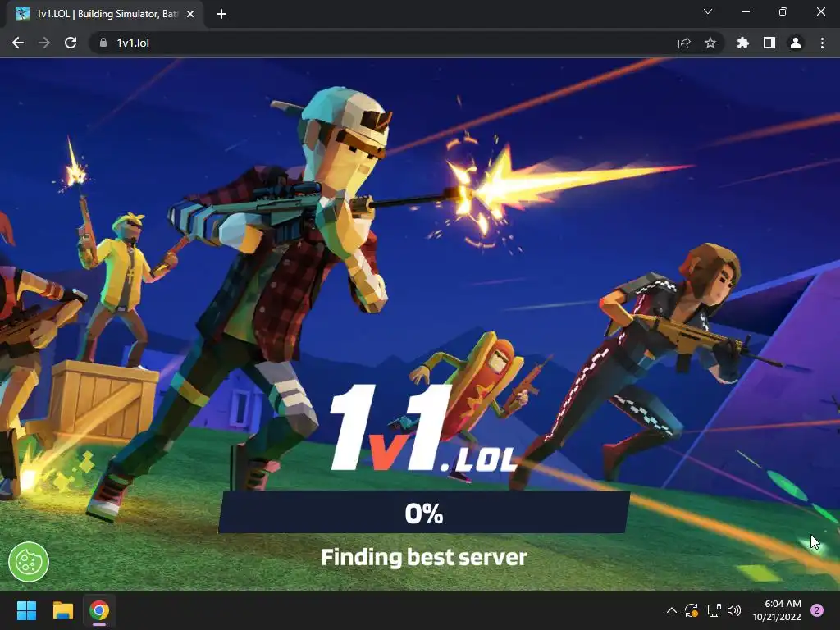Share this page from the address bar

(x=684, y=43)
